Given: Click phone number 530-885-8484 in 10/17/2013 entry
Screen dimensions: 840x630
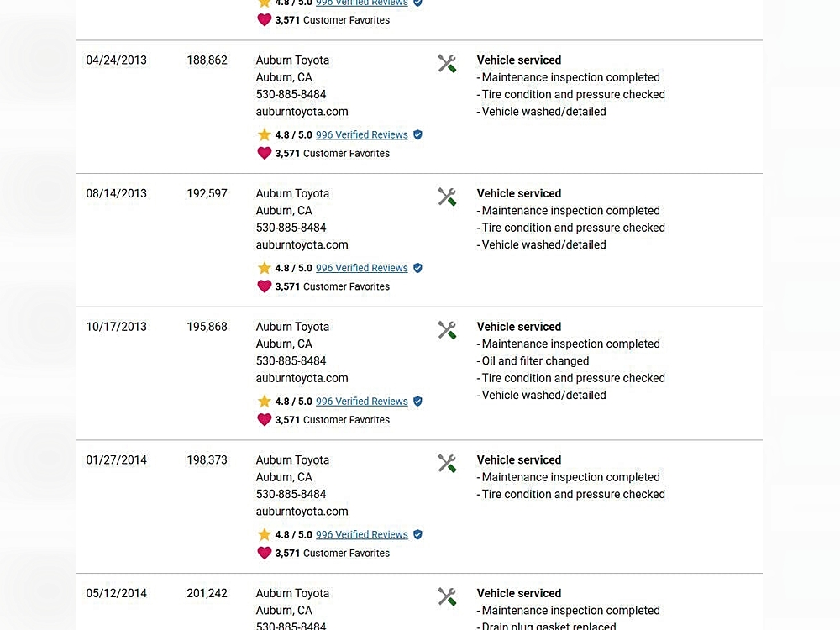Looking at the screenshot, I should 291,361.
